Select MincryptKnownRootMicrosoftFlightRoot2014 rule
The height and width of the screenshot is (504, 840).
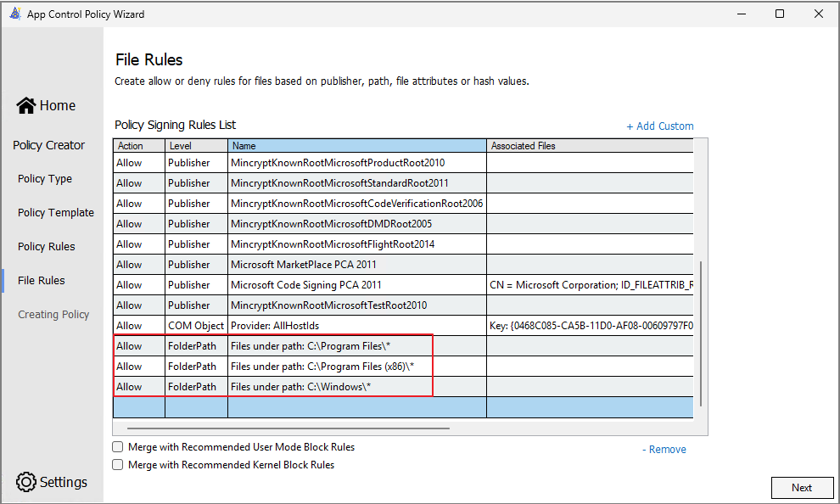[357, 244]
